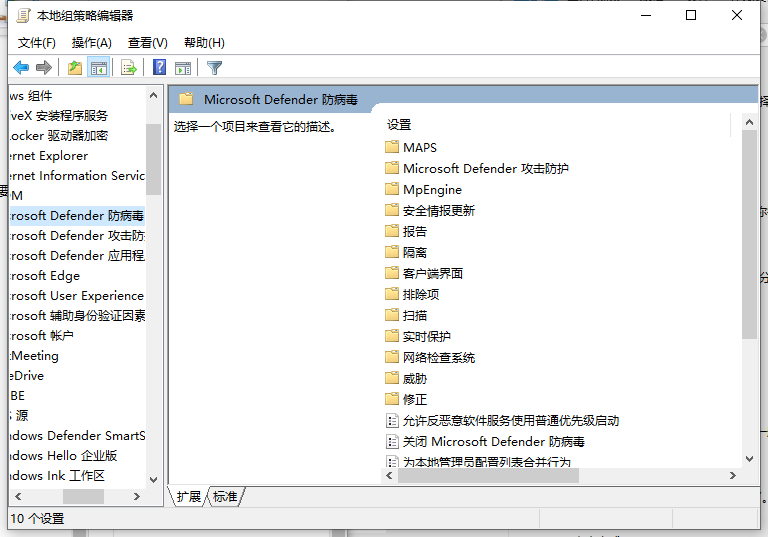Open the 文件(F) menu
The width and height of the screenshot is (768, 537).
coord(37,43)
